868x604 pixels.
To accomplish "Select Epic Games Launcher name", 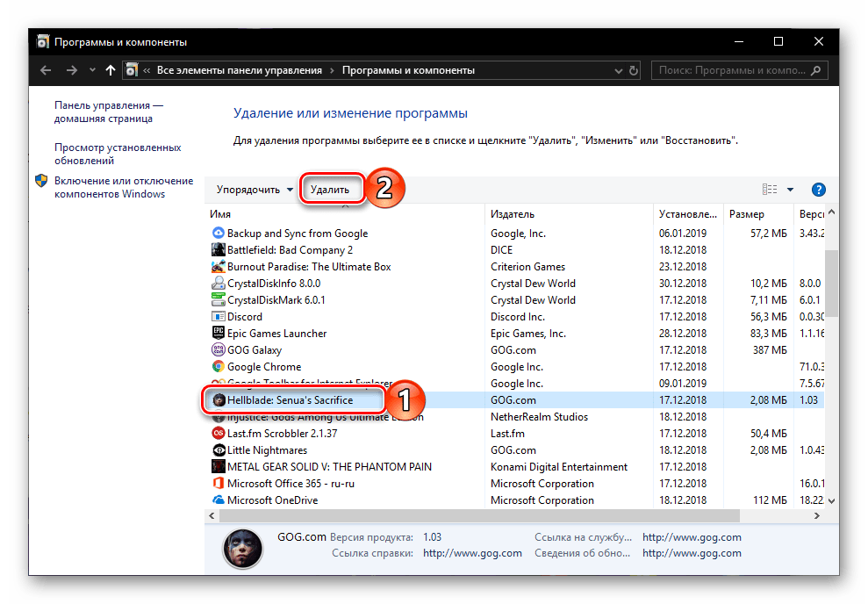I will click(x=276, y=334).
